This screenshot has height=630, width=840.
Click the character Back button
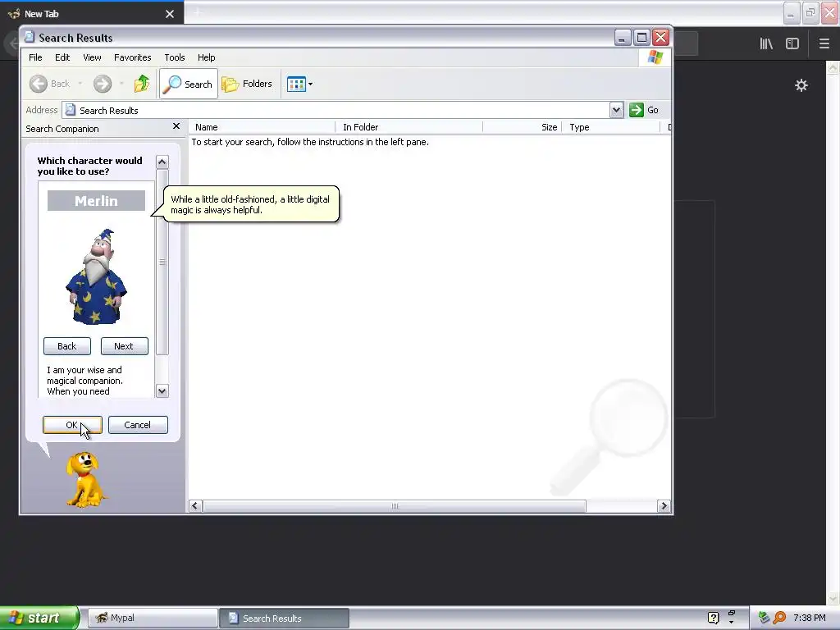(67, 346)
